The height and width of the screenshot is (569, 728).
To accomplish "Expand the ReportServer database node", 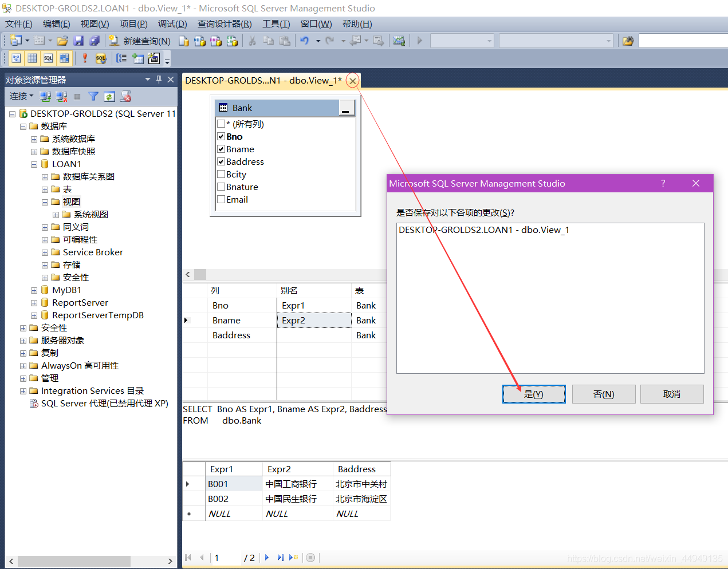I will click(34, 303).
